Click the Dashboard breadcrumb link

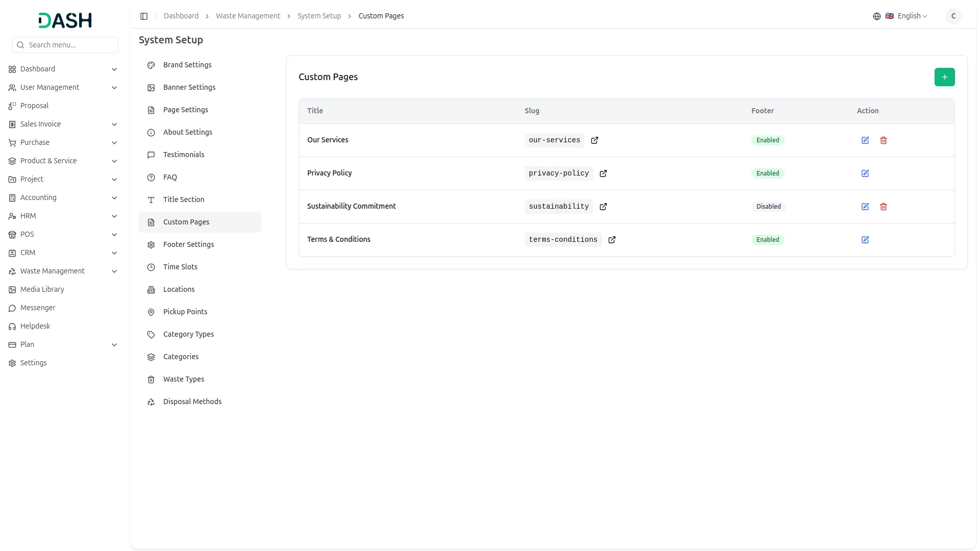pos(181,16)
